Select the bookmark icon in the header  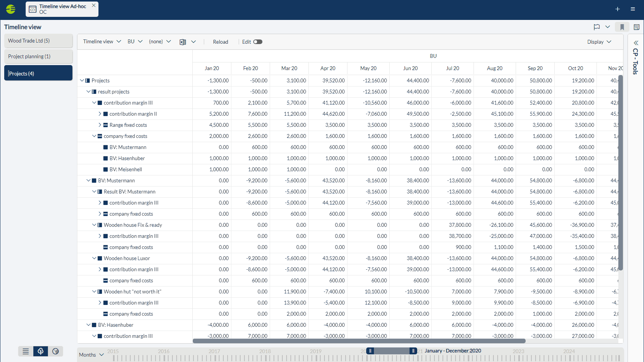622,27
